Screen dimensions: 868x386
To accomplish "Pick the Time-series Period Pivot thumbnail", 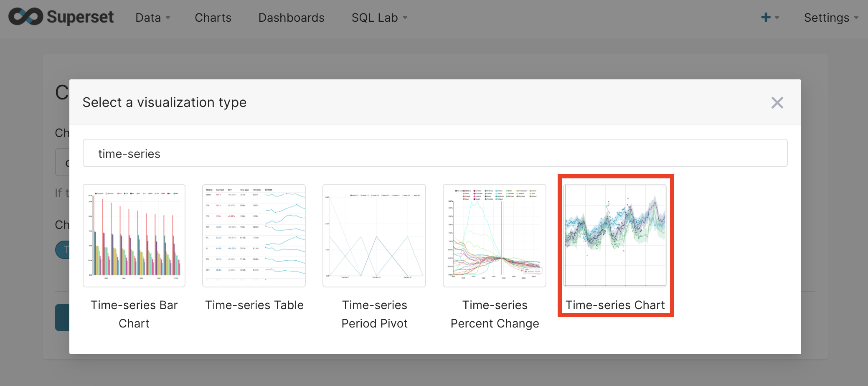I will 374,236.
